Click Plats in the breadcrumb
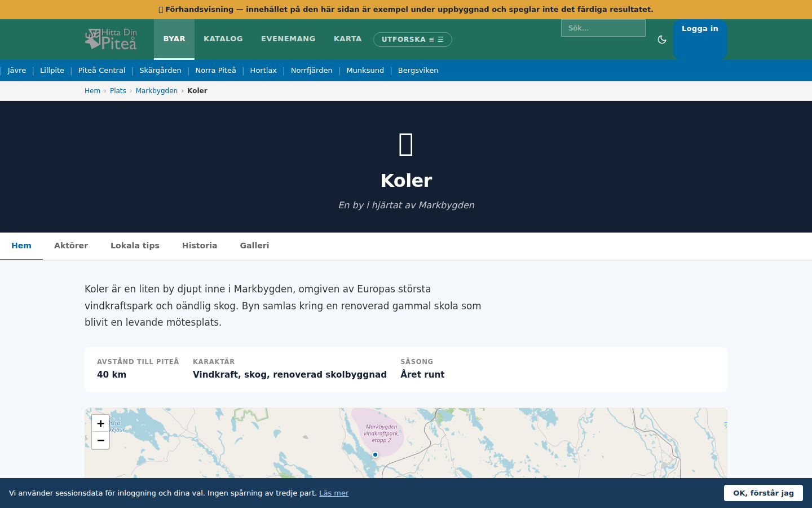This screenshot has width=812, height=508. click(118, 91)
